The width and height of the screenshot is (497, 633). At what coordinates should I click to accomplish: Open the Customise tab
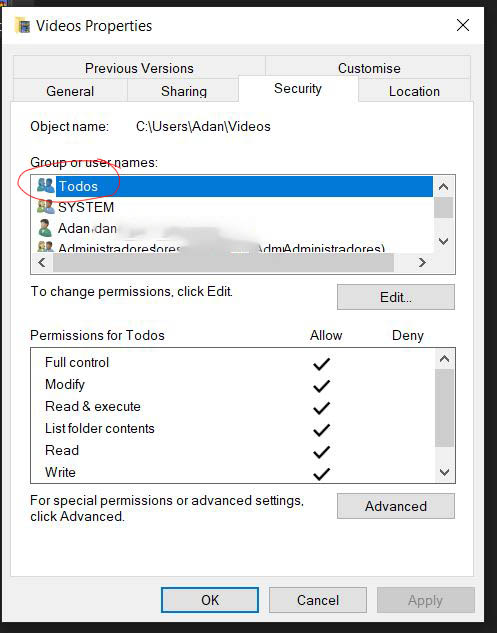tap(369, 68)
